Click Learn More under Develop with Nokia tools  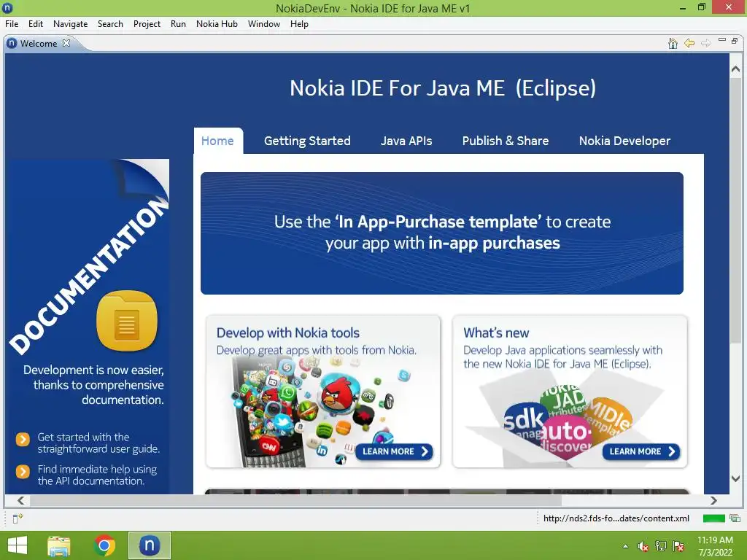coord(394,451)
